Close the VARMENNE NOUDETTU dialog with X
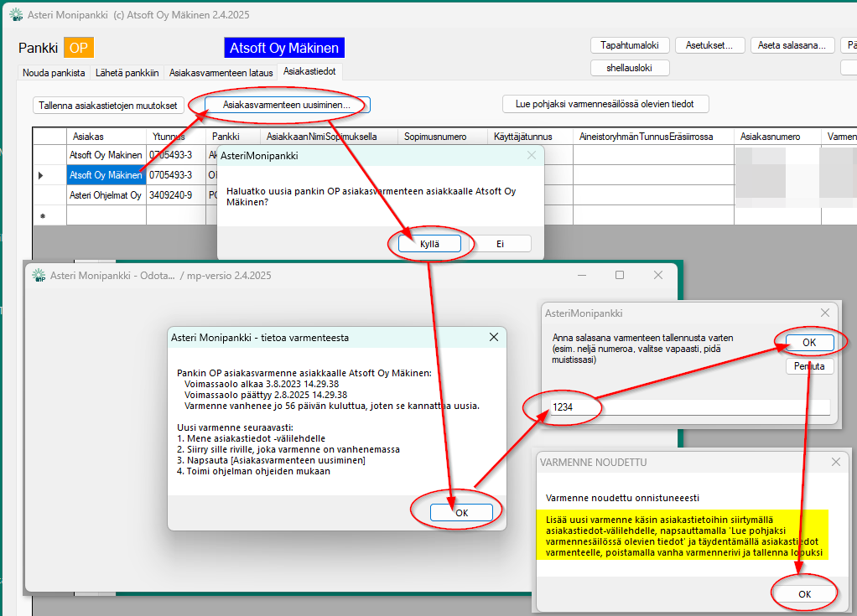This screenshot has width=857, height=616. [836, 462]
